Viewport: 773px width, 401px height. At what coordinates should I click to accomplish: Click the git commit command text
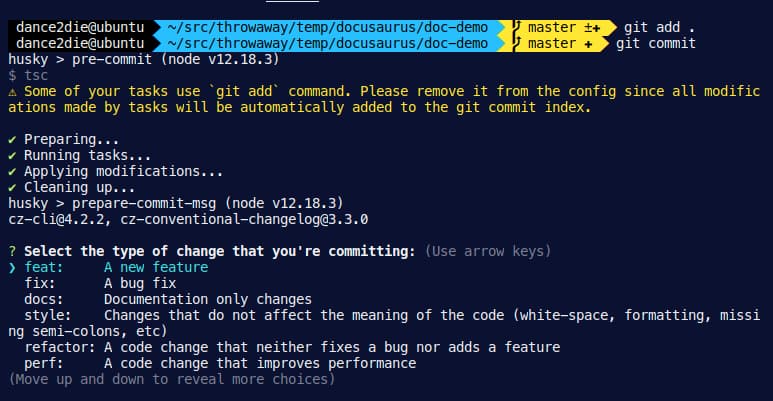click(656, 44)
